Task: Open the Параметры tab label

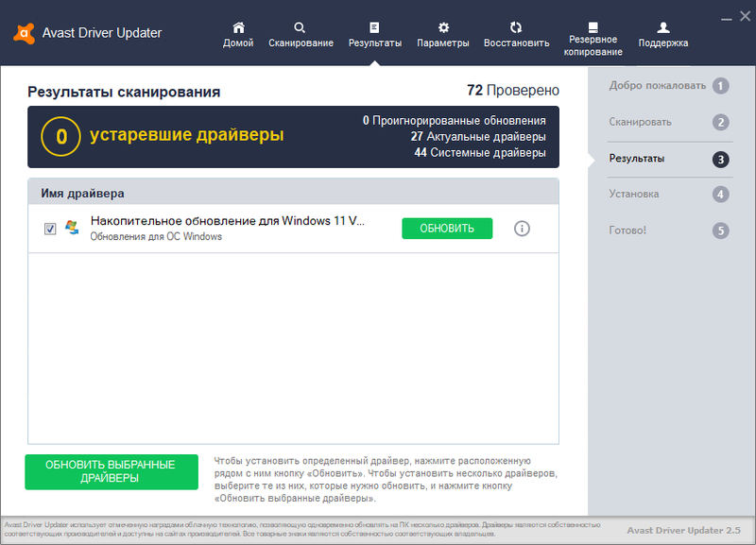Action: click(x=443, y=43)
